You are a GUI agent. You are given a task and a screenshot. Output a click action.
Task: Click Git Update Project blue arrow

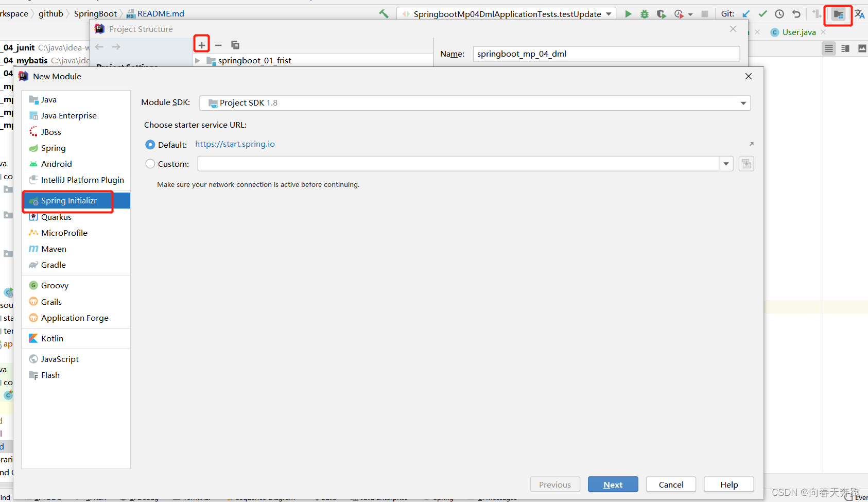point(746,14)
